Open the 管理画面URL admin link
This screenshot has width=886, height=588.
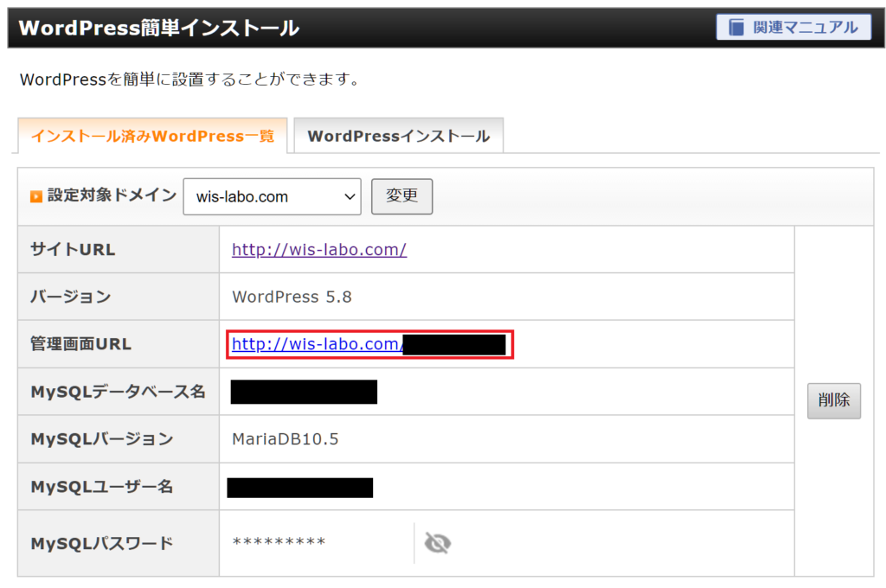318,343
